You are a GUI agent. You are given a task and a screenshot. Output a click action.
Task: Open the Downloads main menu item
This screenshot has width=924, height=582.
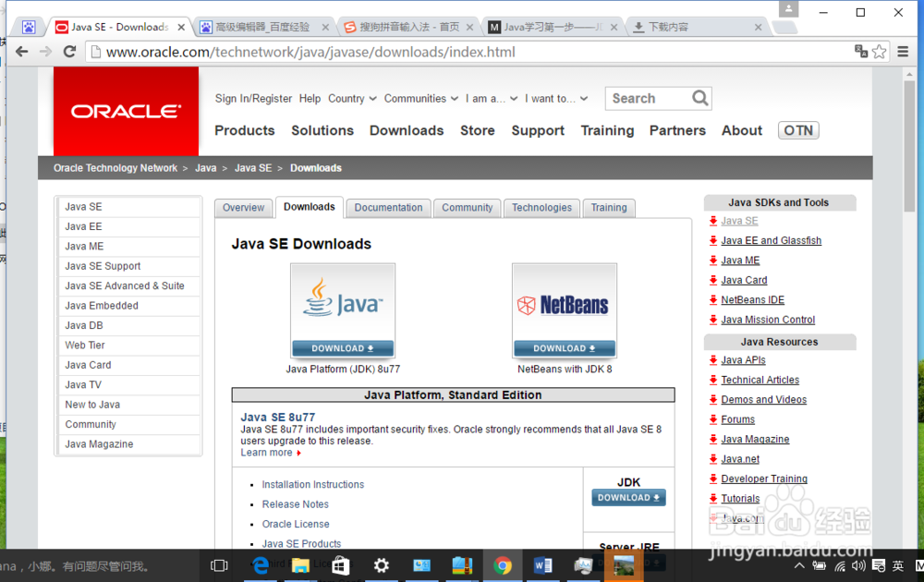click(407, 130)
